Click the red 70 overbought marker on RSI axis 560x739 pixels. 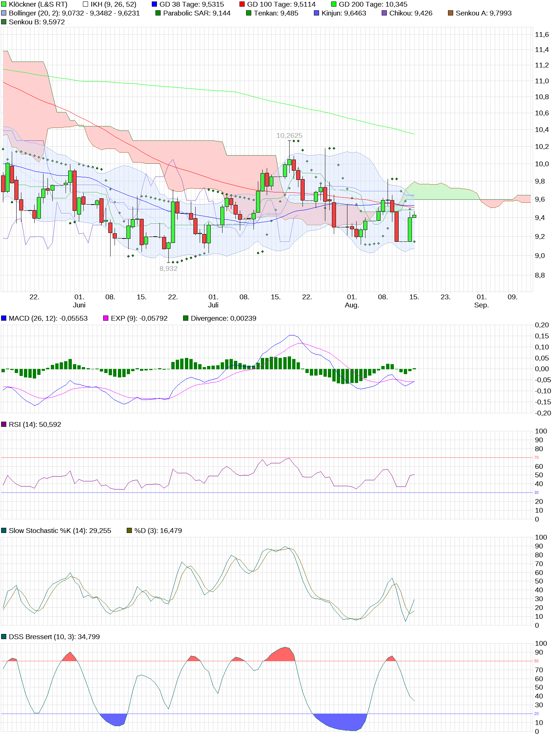click(536, 457)
